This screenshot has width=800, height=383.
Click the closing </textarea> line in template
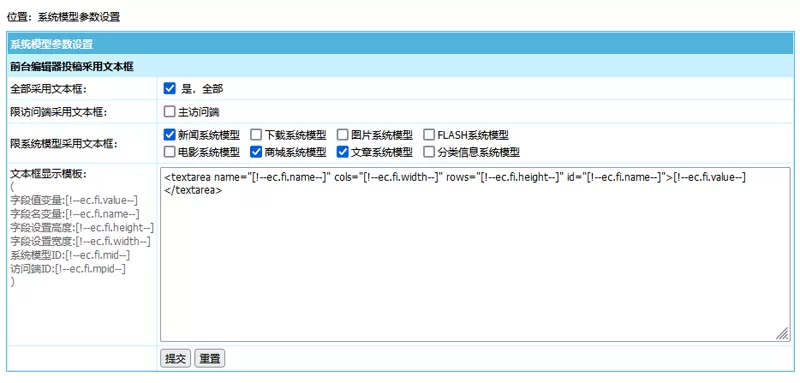[193, 190]
